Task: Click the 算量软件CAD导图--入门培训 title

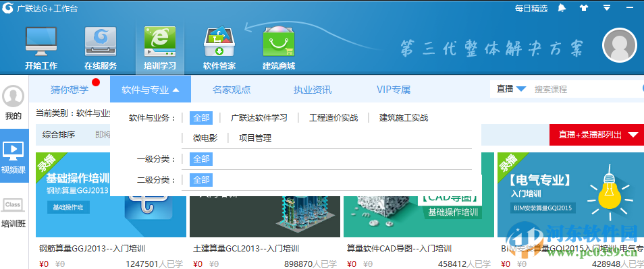Action: [399, 249]
